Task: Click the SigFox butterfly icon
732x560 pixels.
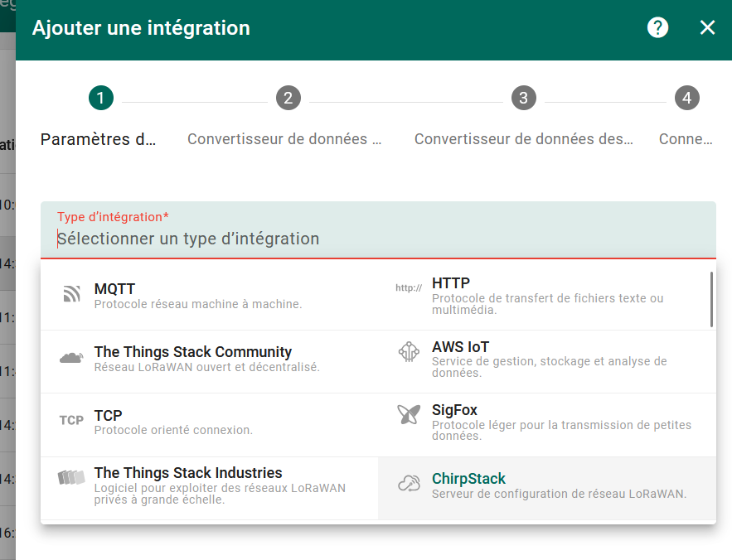Action: coord(409,414)
